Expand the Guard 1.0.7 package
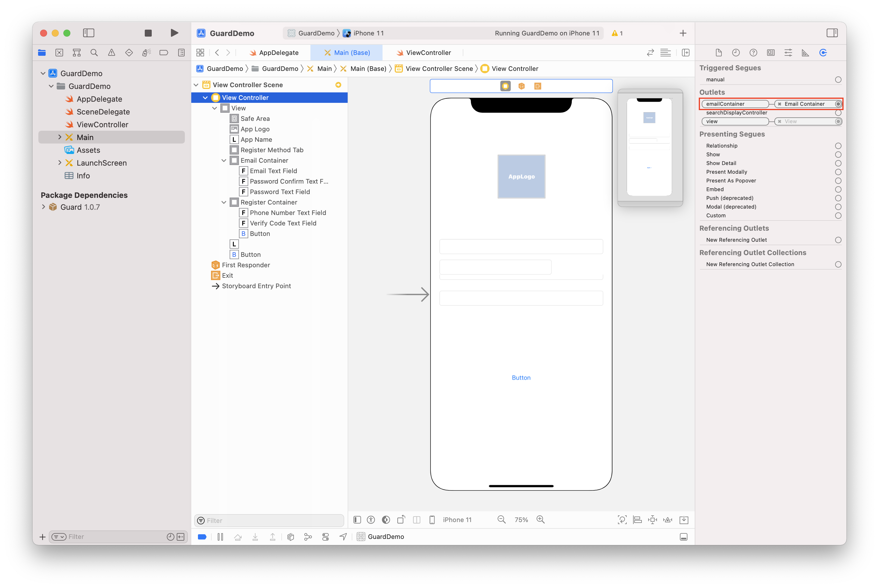This screenshot has height=588, width=879. click(x=44, y=207)
